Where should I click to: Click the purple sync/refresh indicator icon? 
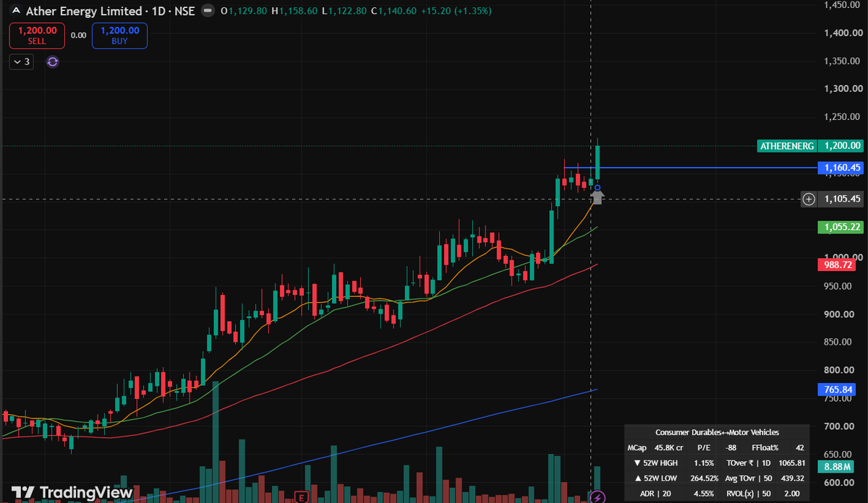pyautogui.click(x=52, y=62)
